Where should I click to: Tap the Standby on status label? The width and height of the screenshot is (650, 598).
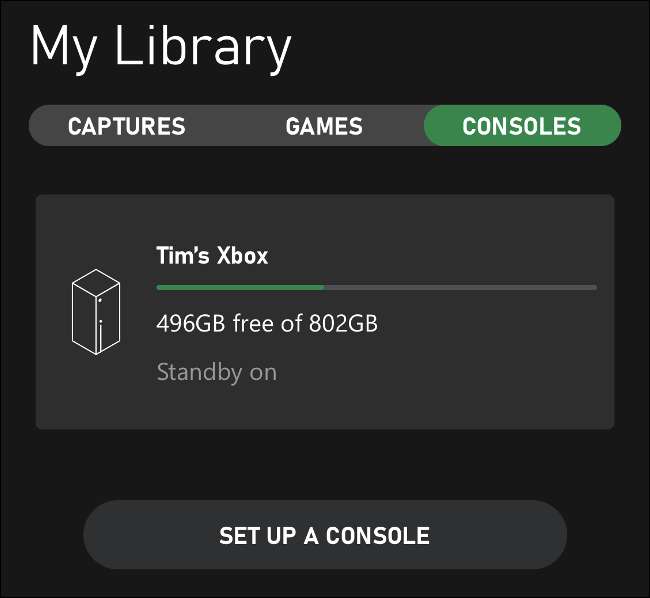point(216,372)
